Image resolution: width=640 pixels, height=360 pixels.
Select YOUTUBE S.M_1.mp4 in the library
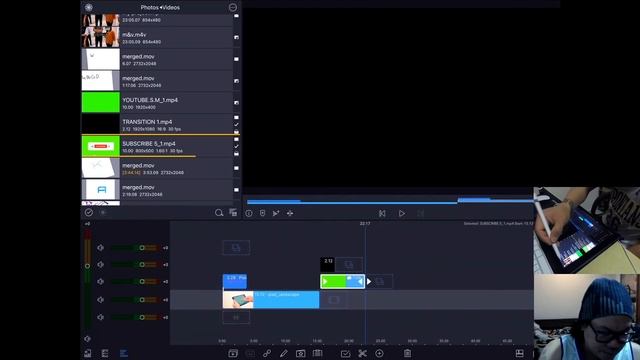[157, 103]
